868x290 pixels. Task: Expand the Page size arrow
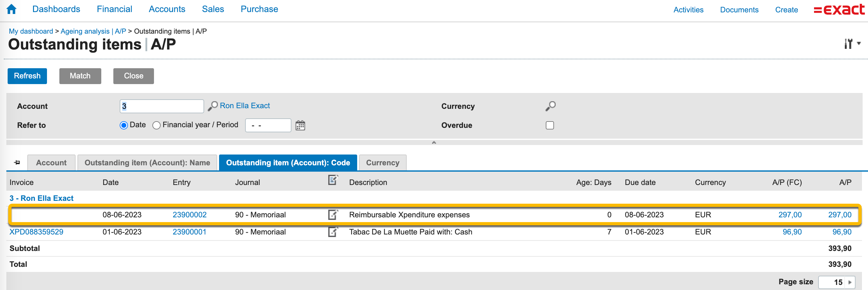pos(850,282)
